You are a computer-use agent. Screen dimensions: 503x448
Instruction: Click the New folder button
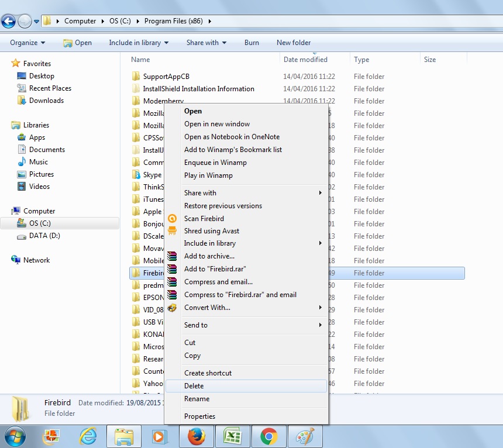(294, 43)
